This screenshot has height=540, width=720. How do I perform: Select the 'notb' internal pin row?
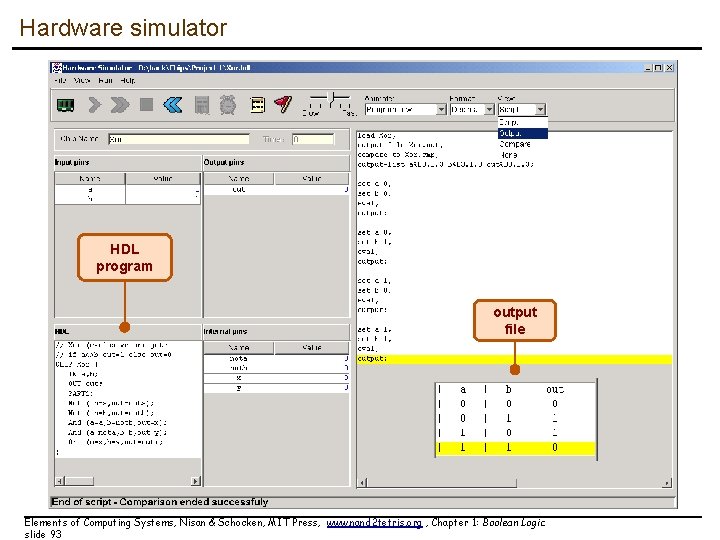[x=276, y=368]
